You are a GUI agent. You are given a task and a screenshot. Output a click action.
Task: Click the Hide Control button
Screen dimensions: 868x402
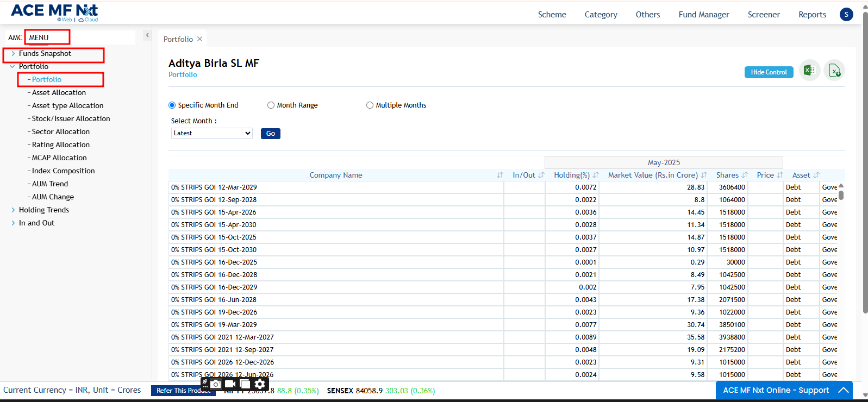pyautogui.click(x=769, y=72)
